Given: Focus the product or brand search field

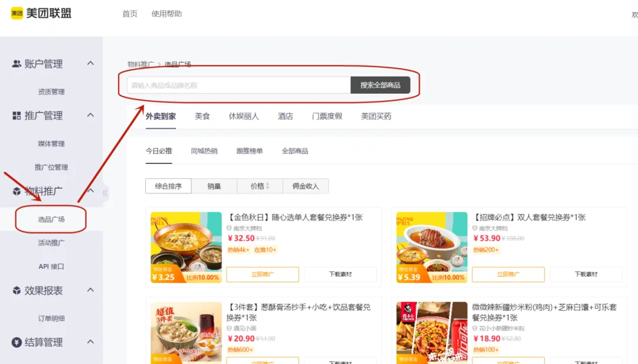Looking at the screenshot, I should click(x=239, y=86).
